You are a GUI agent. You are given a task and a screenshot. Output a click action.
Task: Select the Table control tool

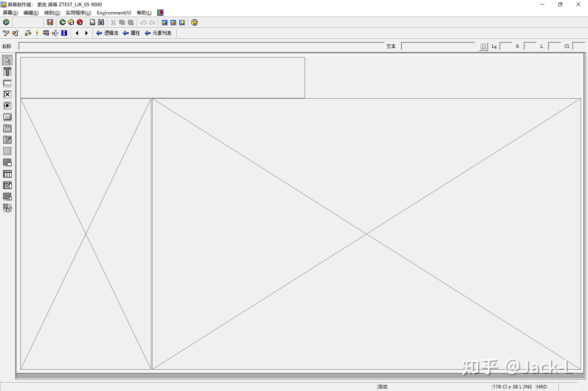pyautogui.click(x=7, y=174)
